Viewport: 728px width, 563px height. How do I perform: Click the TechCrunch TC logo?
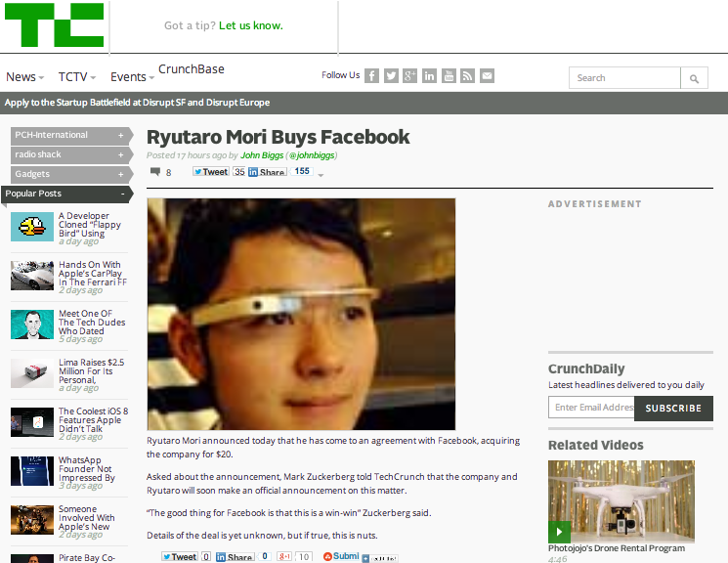click(53, 25)
